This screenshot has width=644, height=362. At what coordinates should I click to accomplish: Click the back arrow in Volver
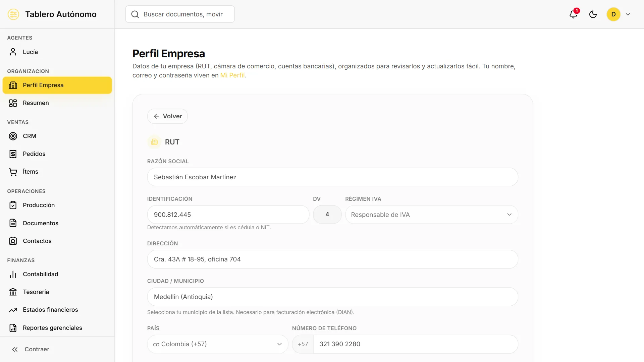[156, 116]
